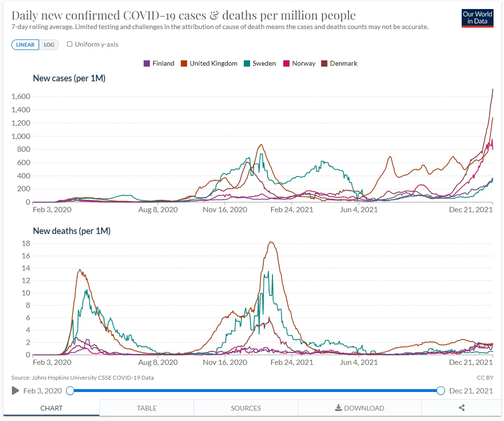Click the United Kingdom legend swatch
The image size is (504, 421).
184,63
